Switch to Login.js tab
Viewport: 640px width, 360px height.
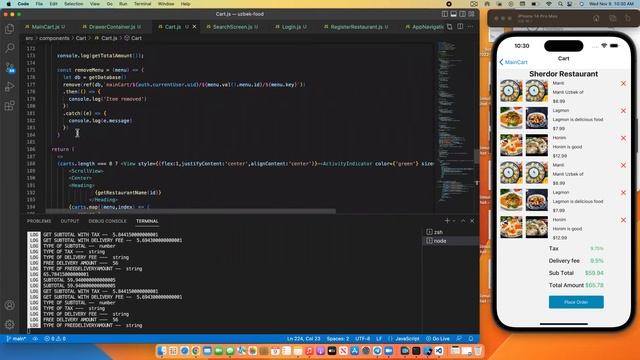click(291, 27)
